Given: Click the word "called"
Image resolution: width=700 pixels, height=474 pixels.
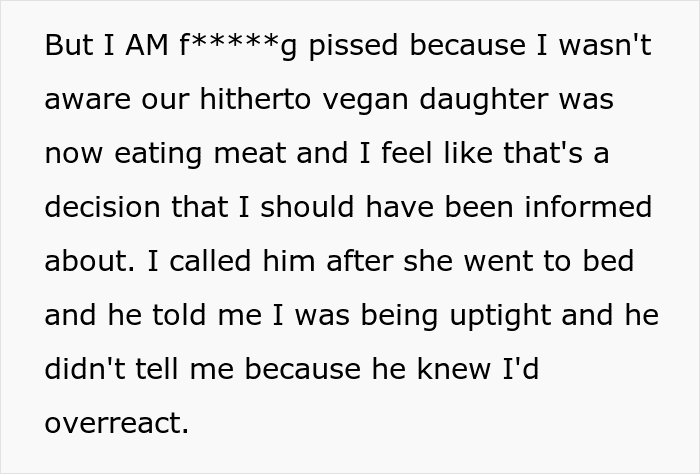Looking at the screenshot, I should click(x=210, y=261).
